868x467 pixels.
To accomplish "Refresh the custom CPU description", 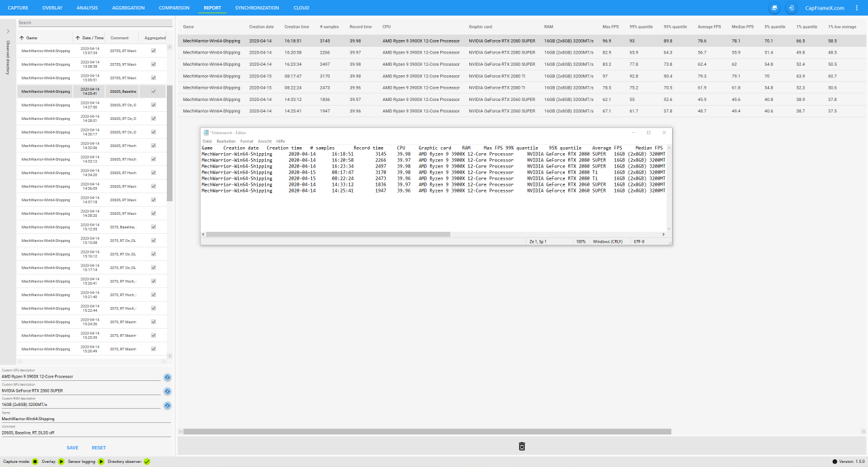I will 167,378.
